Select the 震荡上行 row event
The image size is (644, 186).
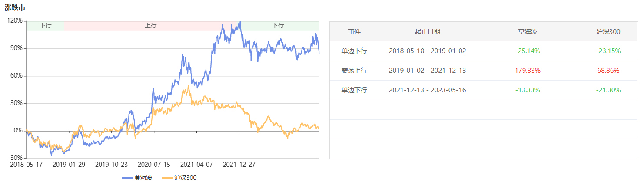point(354,71)
